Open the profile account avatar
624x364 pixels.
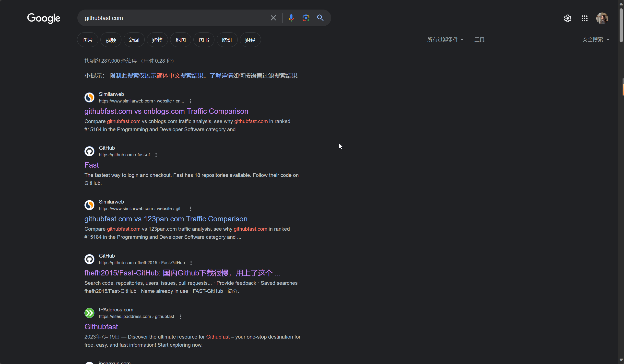pos(602,18)
